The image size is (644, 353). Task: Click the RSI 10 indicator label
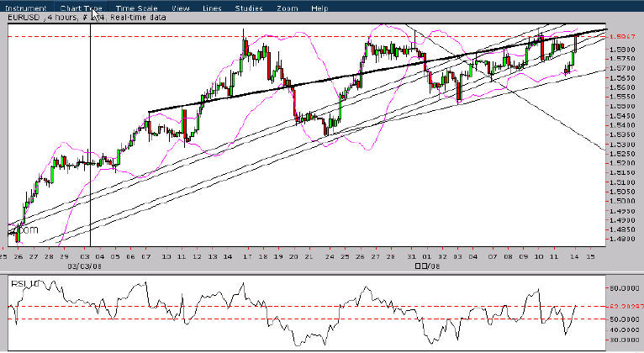pos(25,283)
